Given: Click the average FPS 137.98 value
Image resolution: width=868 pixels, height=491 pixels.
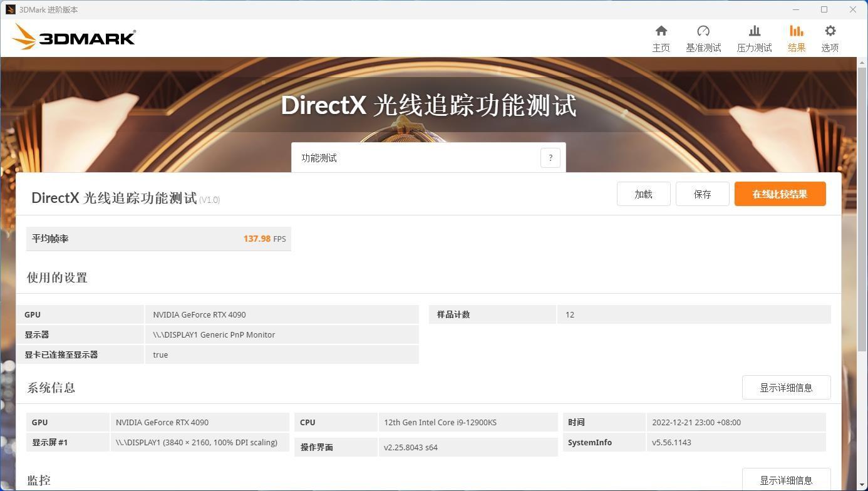Looking at the screenshot, I should pyautogui.click(x=257, y=239).
